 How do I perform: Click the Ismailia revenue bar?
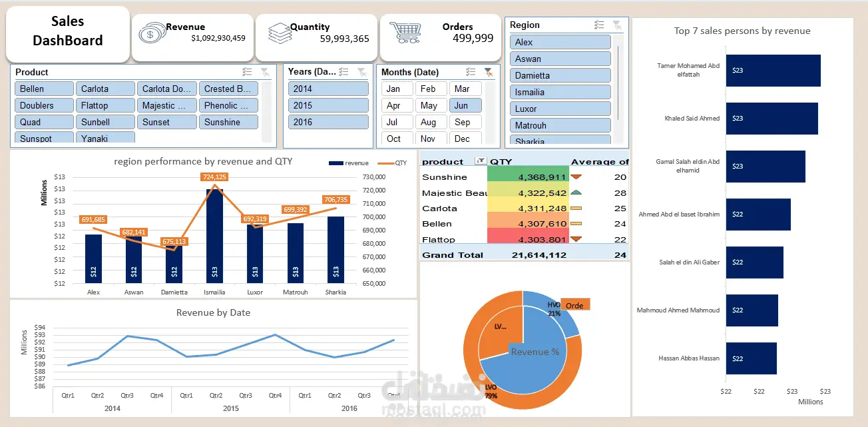point(214,236)
